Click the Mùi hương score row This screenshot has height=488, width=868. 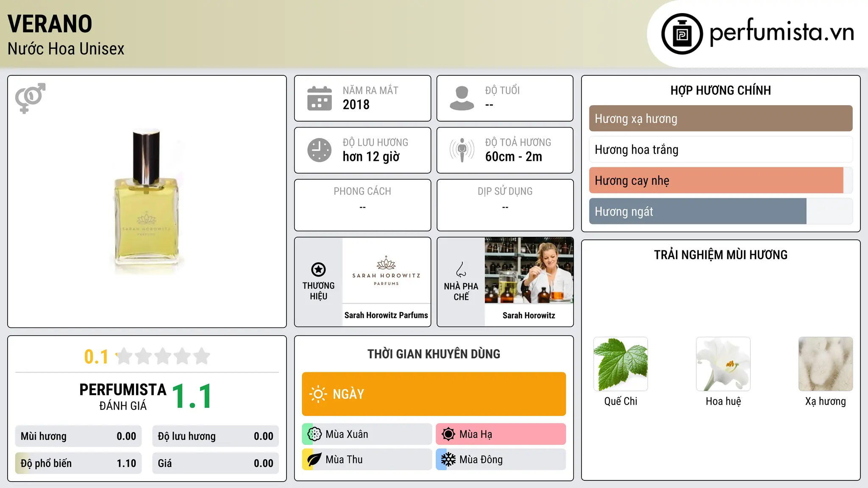78,436
